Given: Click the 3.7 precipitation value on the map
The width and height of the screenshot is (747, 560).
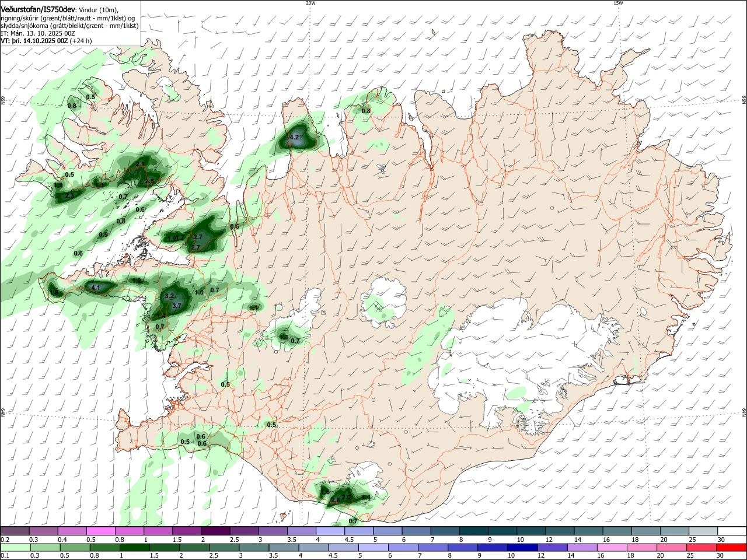Looking at the screenshot, I should (x=177, y=306).
